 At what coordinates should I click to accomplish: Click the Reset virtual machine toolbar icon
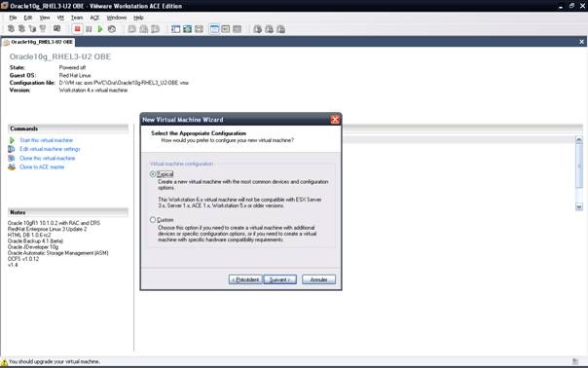pyautogui.click(x=112, y=29)
